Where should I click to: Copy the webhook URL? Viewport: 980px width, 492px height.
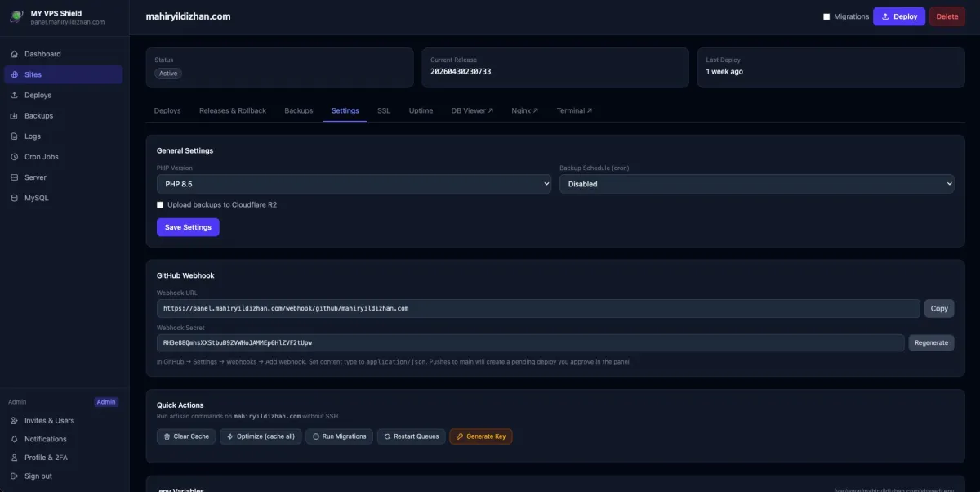pos(939,308)
